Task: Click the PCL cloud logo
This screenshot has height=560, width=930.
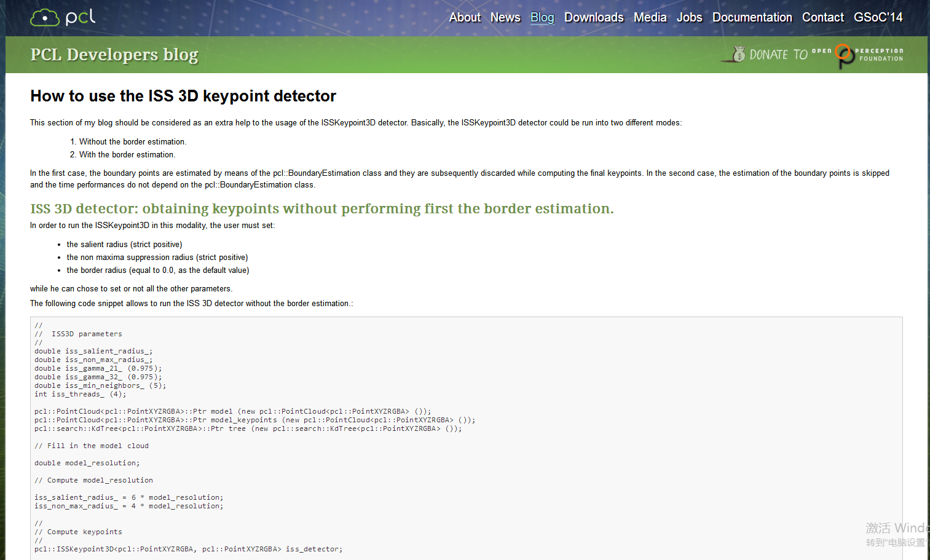Action: click(x=63, y=17)
